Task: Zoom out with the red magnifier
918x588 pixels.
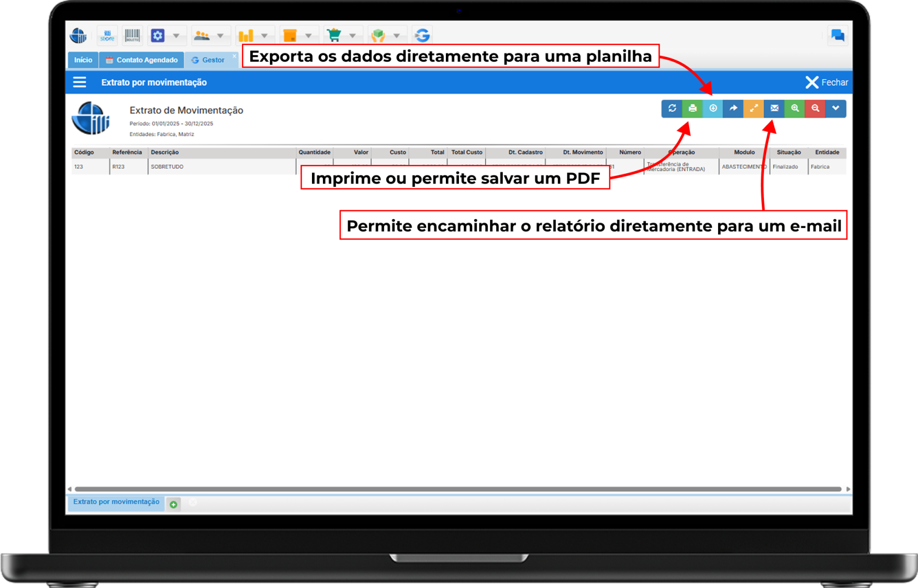Action: pos(815,108)
